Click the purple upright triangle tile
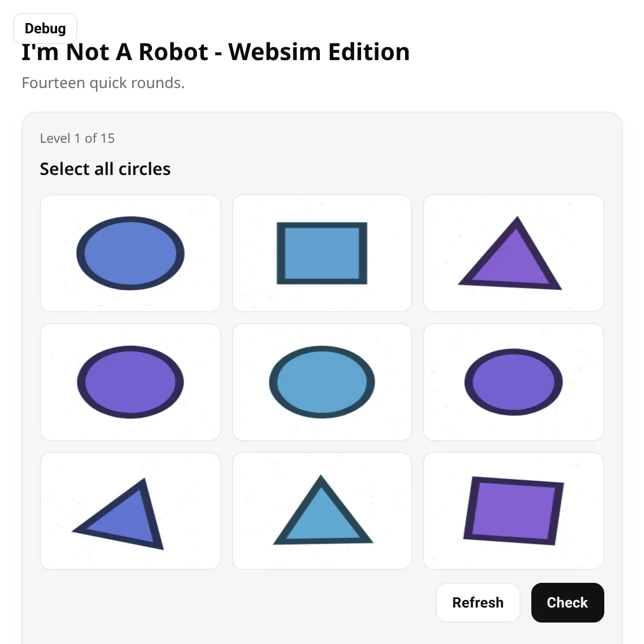This screenshot has height=644, width=644. tap(513, 253)
